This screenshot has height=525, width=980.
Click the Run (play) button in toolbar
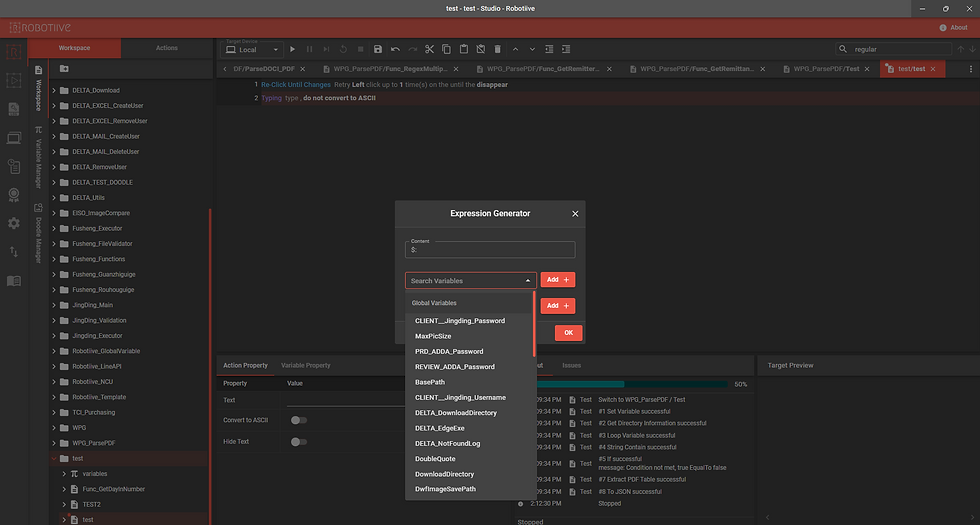tap(293, 49)
